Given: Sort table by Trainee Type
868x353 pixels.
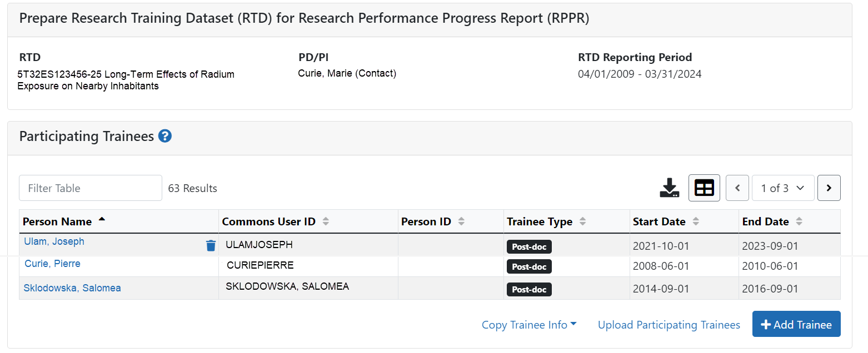Looking at the screenshot, I should (582, 221).
